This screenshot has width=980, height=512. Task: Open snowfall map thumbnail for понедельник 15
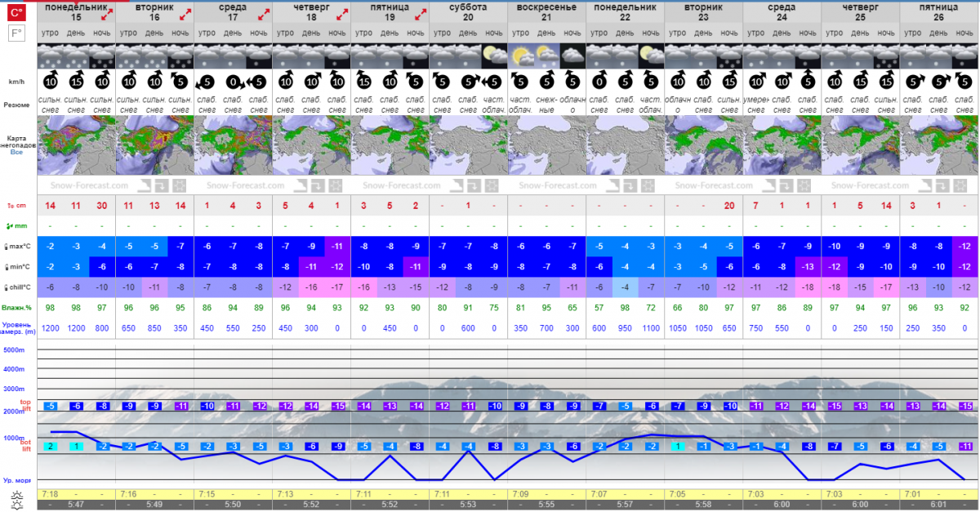coord(76,145)
